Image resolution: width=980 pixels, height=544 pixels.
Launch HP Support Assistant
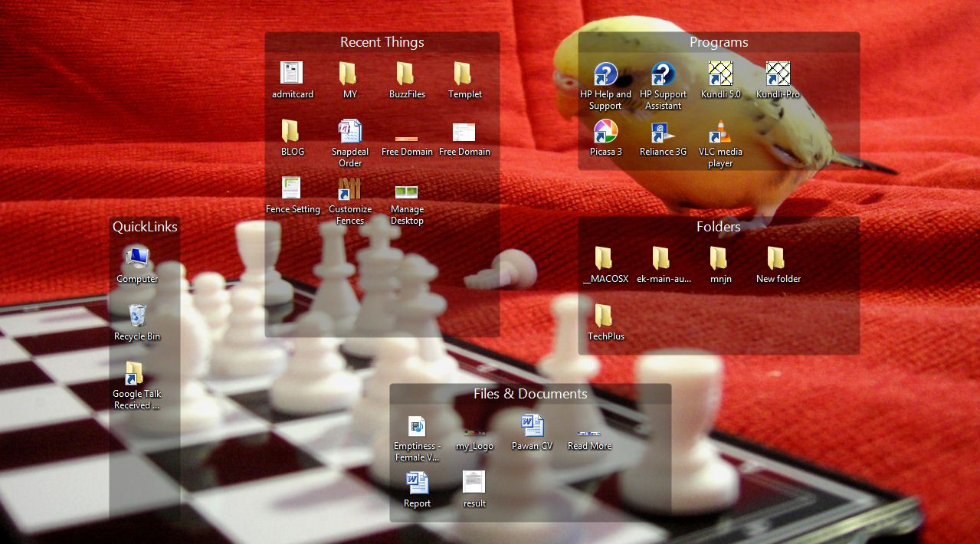[663, 74]
